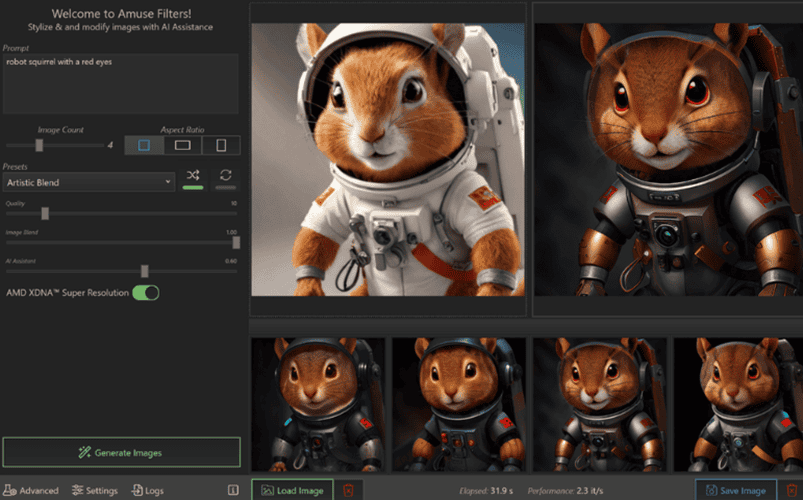The width and height of the screenshot is (803, 500).
Task: Click the AI Assistant slider handle
Action: click(145, 270)
